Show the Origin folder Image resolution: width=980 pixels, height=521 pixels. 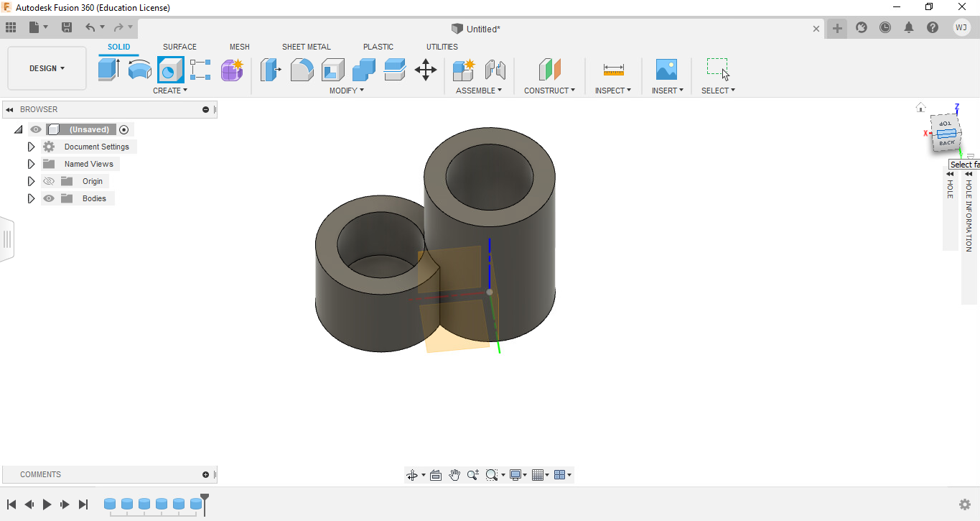coord(48,181)
